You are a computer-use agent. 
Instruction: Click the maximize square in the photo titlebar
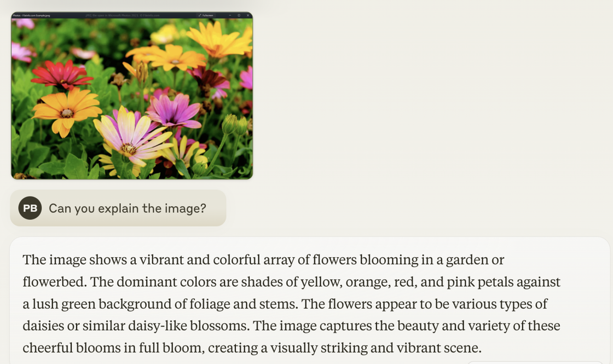[x=239, y=15]
